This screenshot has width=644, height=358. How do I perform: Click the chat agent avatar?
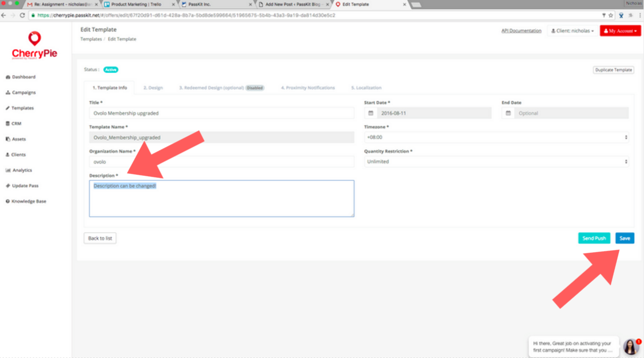click(631, 346)
